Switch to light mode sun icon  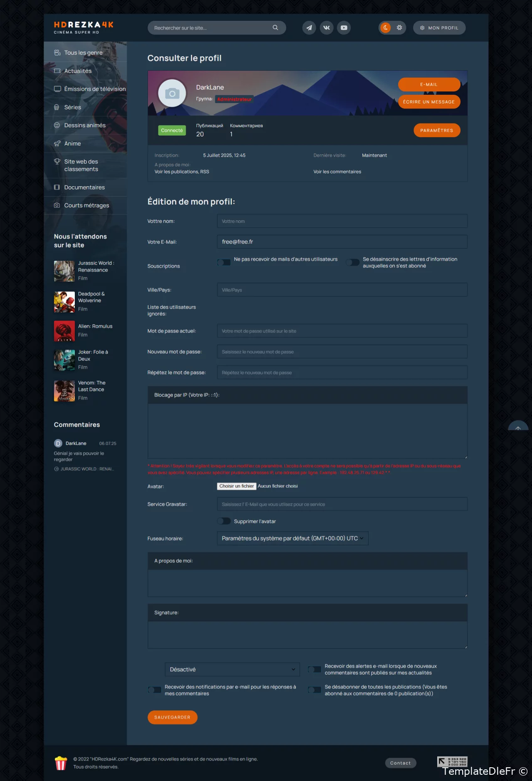tap(399, 28)
